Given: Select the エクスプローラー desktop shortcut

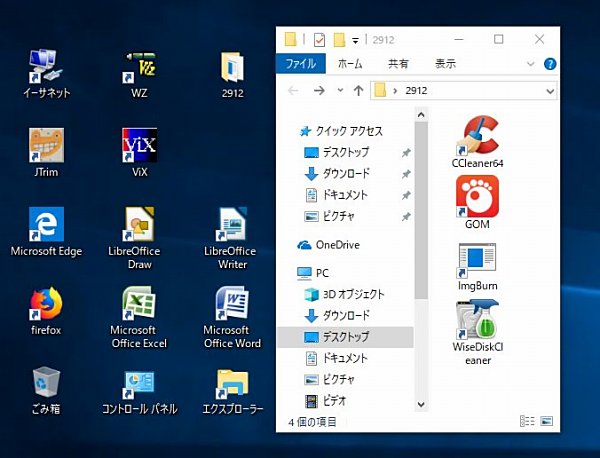Looking at the screenshot, I should pos(232,392).
